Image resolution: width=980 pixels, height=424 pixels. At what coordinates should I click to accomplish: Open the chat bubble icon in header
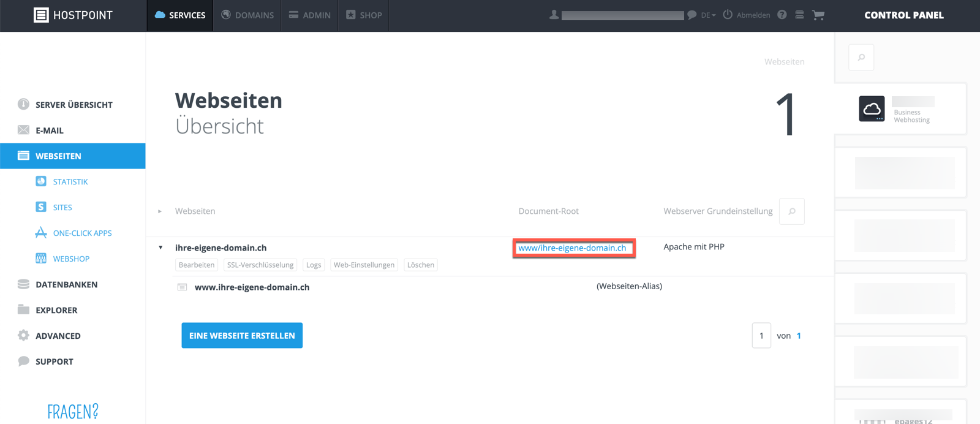click(692, 15)
